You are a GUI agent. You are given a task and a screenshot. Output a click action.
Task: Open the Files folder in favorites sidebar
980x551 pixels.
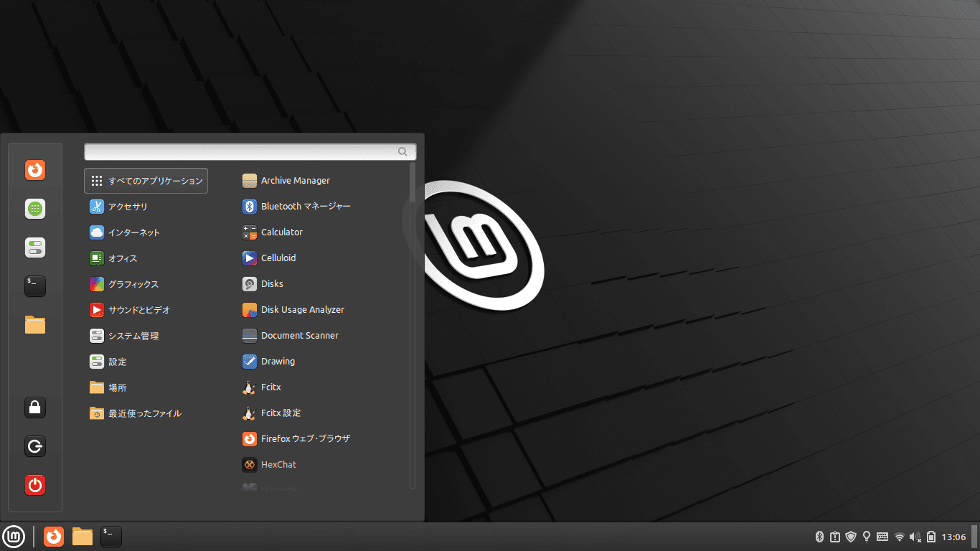(35, 325)
